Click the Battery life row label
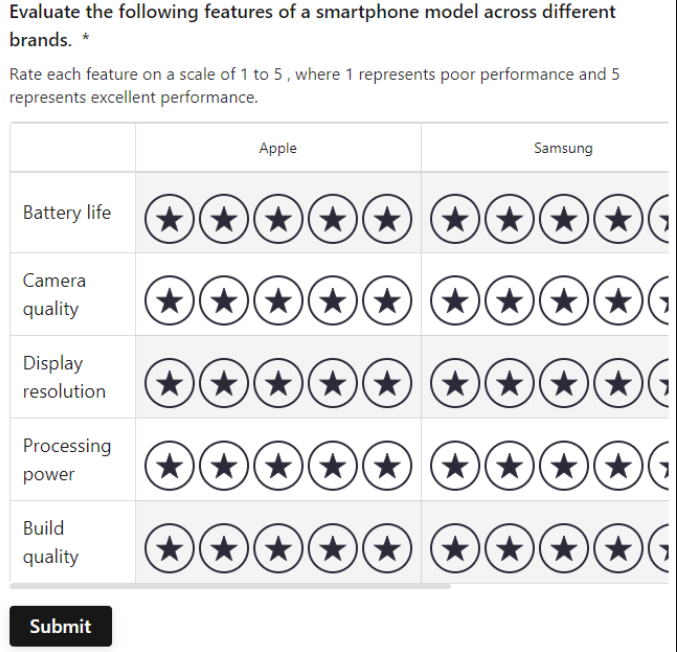677x652 pixels. coord(67,212)
